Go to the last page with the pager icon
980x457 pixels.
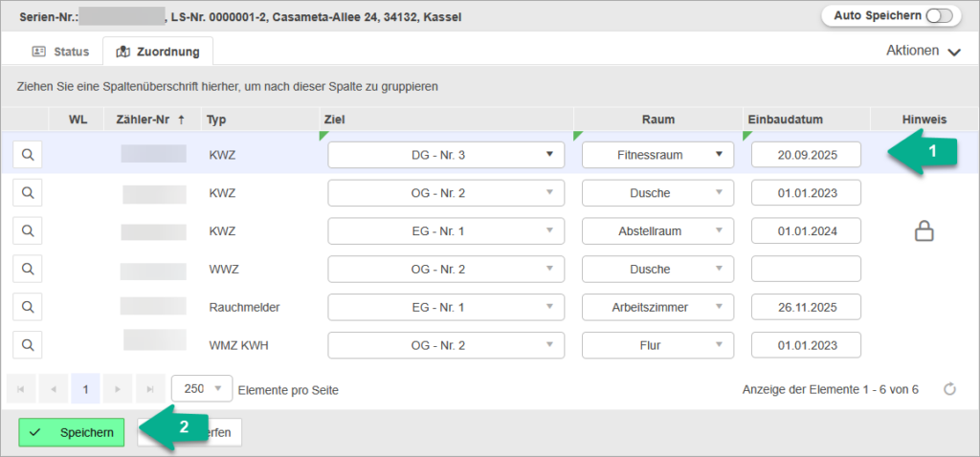pyautogui.click(x=148, y=389)
